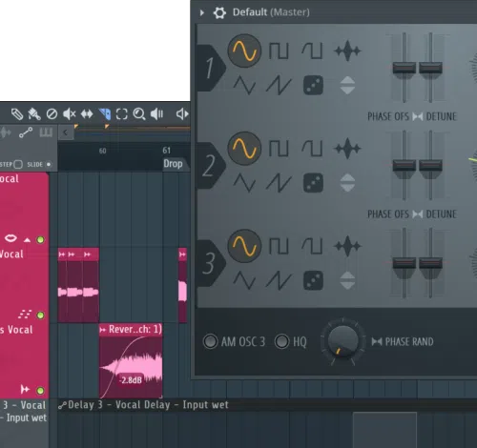Choose noise dice shape for oscillator 1
The image size is (477, 448).
pyautogui.click(x=313, y=85)
